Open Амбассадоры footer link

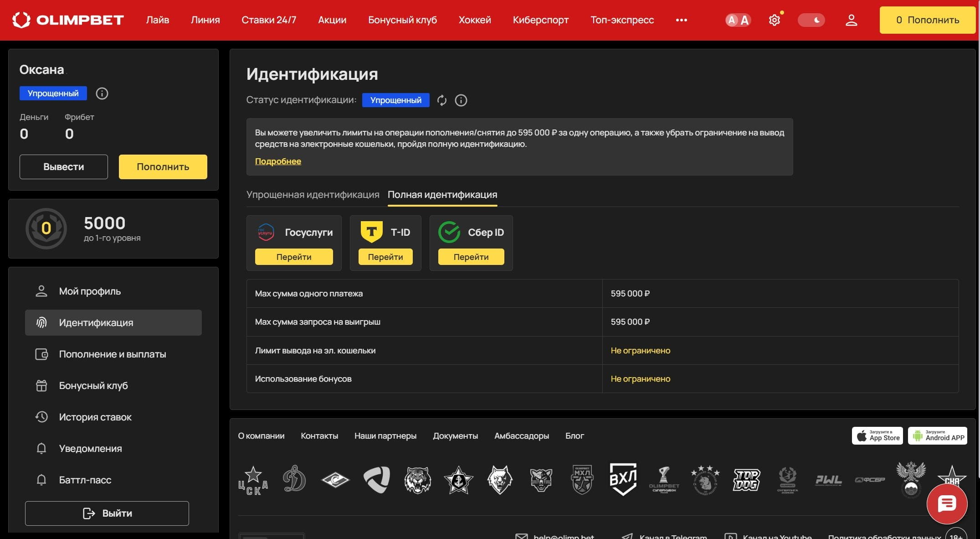tap(522, 436)
